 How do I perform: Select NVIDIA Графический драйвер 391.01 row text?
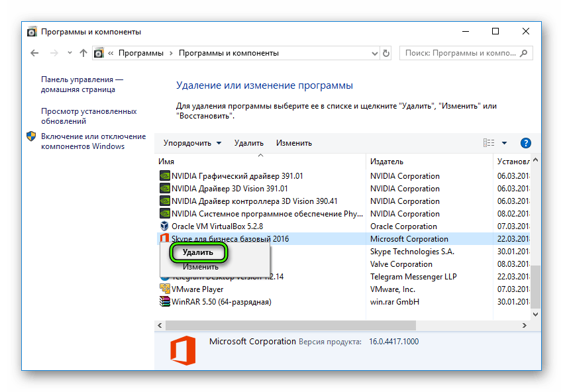tap(237, 176)
